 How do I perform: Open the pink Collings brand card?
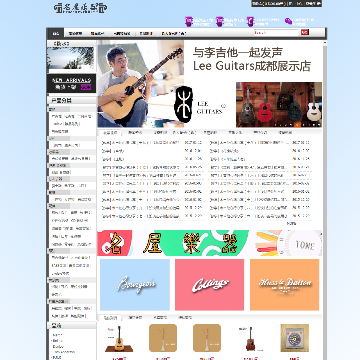point(210,285)
